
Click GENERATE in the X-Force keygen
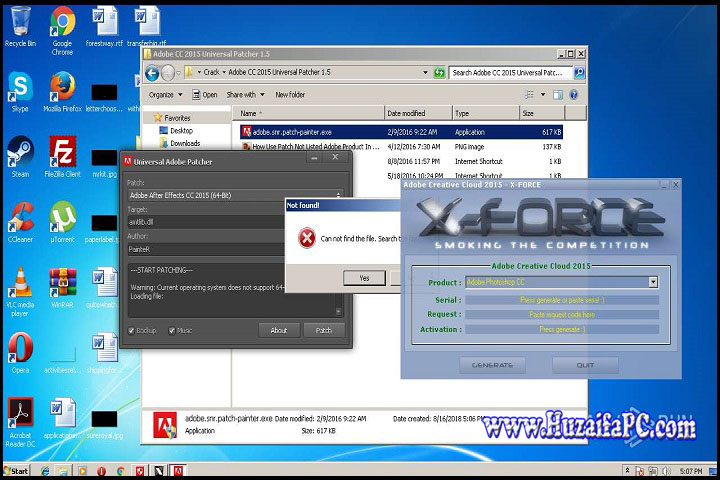coord(492,365)
